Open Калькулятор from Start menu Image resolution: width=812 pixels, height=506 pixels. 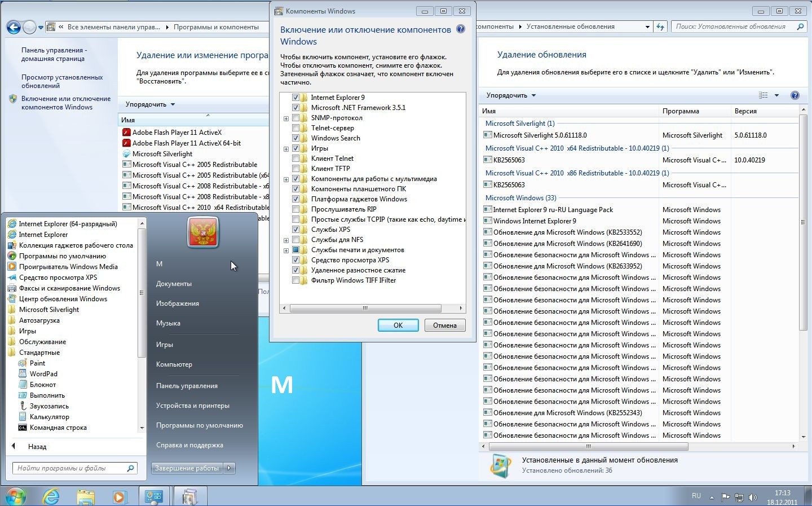[50, 417]
